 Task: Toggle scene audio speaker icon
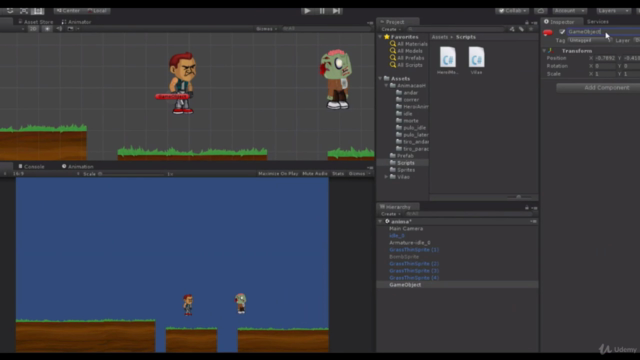[x=59, y=29]
